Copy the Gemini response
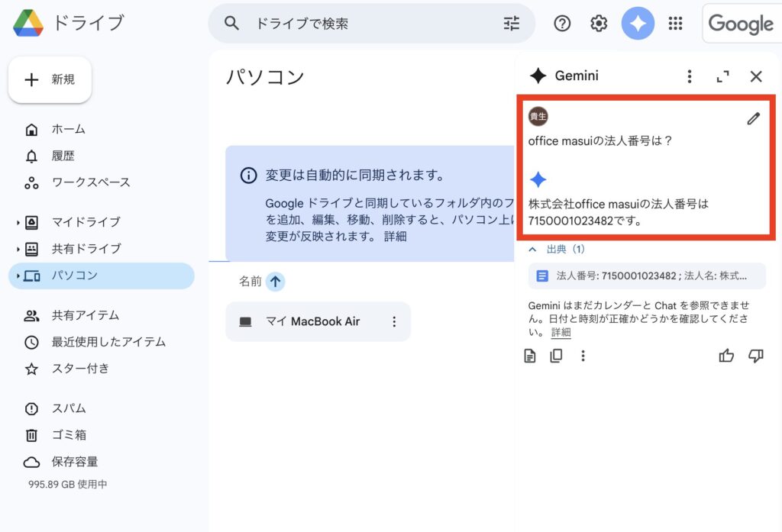The image size is (782, 532). (556, 356)
